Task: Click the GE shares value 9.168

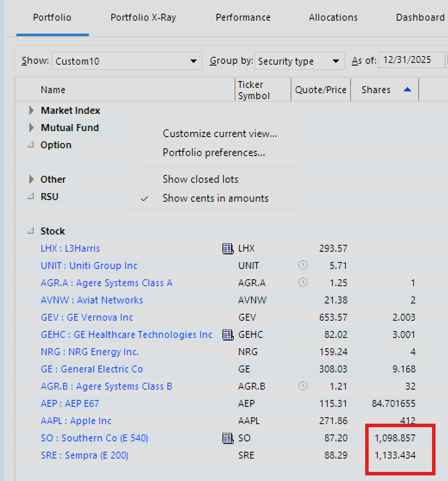Action: (404, 369)
